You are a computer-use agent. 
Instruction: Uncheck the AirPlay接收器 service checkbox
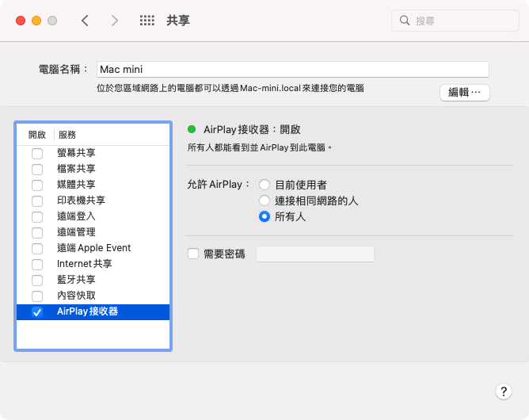pyautogui.click(x=37, y=312)
